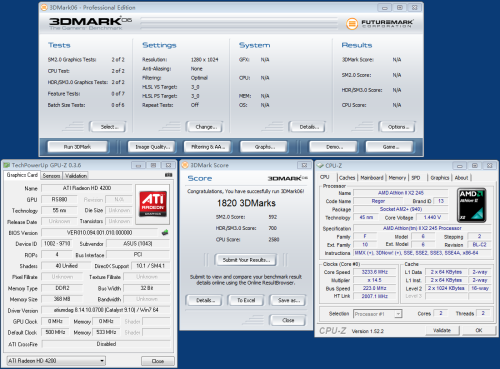Screen dimensions: 500x369
Task: Click the Change... settings button
Action: [x=205, y=127]
